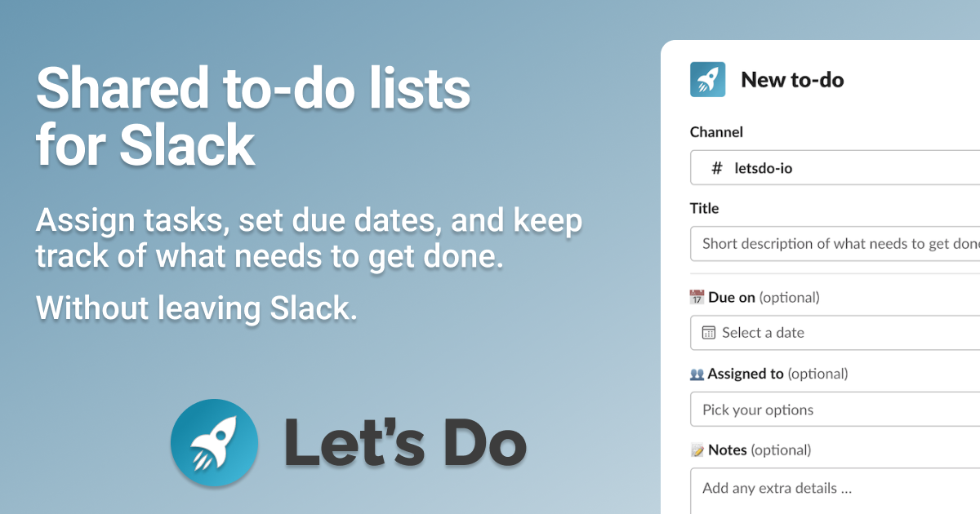Click the Notes (optional) label

(x=759, y=450)
